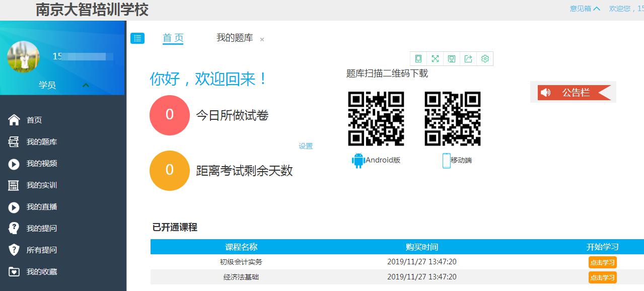Click purchase time of 初级会计实务
This screenshot has width=644, height=291.
[422, 262]
